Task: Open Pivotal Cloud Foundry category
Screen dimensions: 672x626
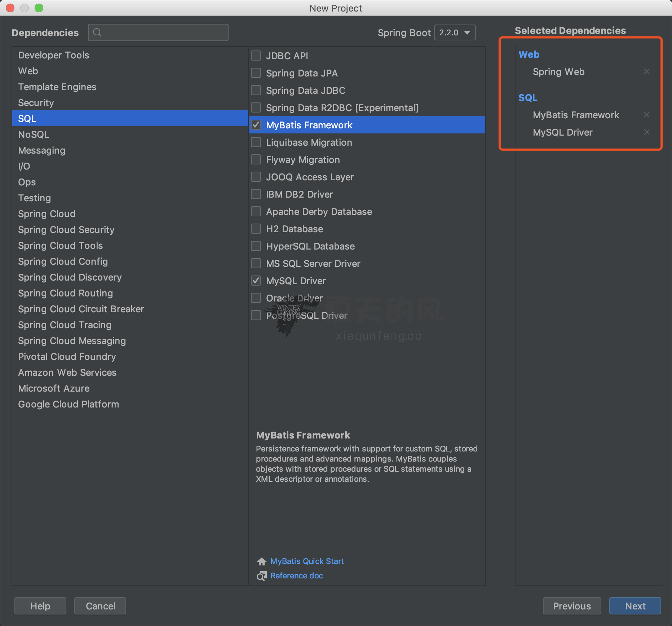Action: point(130,357)
